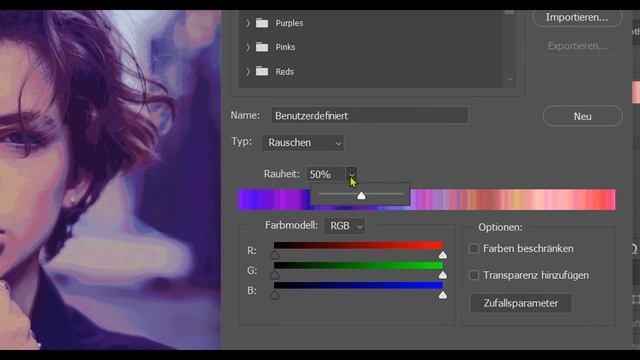Viewport: 640px width, 360px height.
Task: Select the Pinks folder icon
Action: pyautogui.click(x=262, y=47)
